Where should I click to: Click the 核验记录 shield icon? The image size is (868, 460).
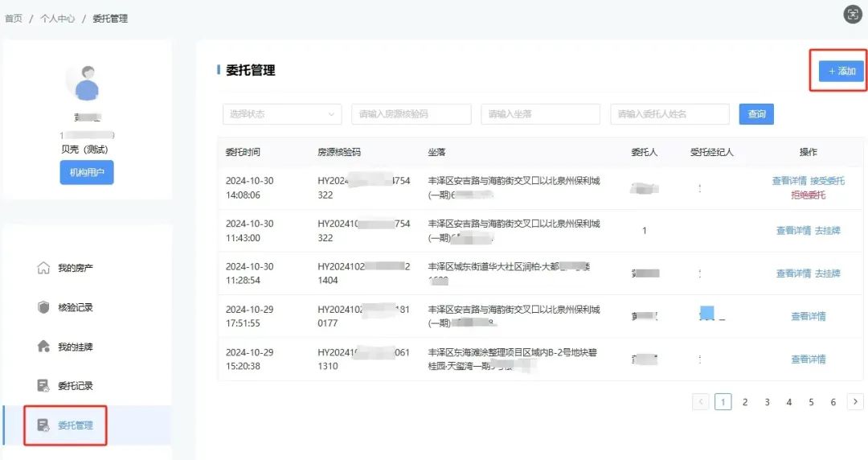(x=43, y=307)
